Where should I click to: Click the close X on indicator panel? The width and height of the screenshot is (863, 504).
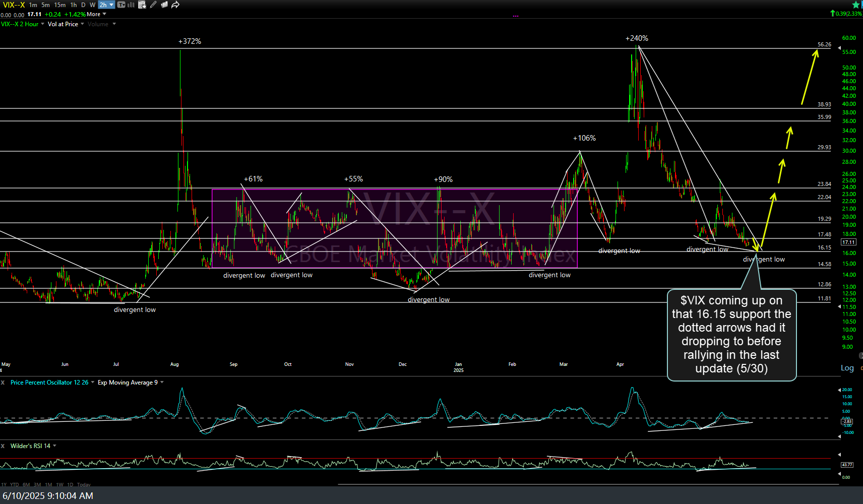(3, 383)
